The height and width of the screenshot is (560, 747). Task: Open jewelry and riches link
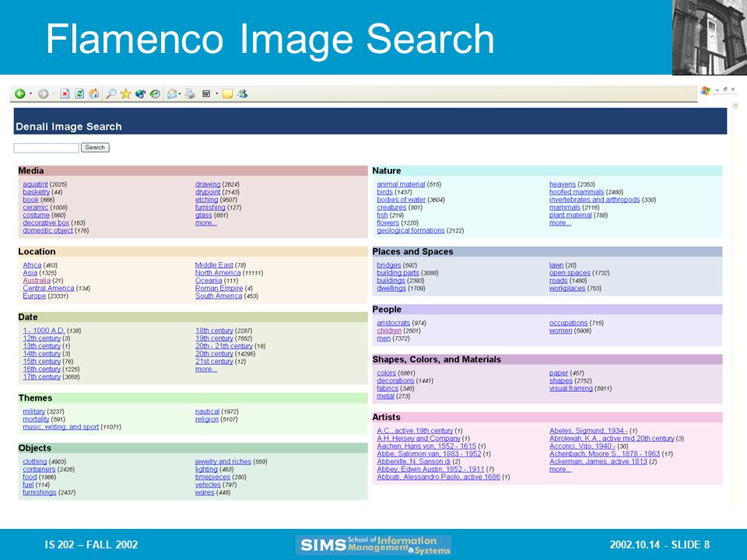[223, 461]
